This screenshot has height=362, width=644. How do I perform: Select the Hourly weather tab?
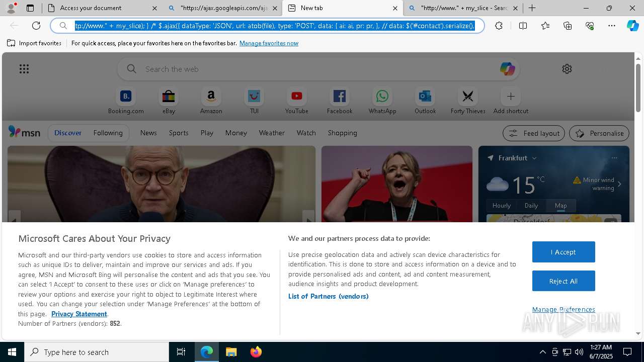pyautogui.click(x=501, y=205)
